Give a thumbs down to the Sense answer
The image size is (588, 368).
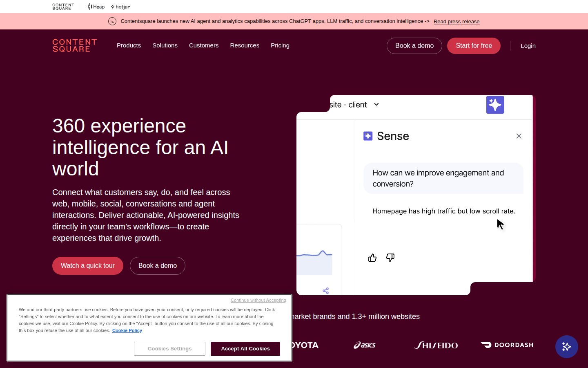[x=390, y=258]
